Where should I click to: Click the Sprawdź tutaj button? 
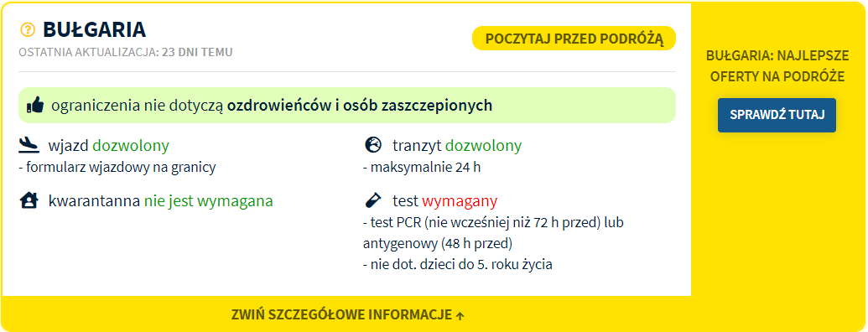click(777, 115)
